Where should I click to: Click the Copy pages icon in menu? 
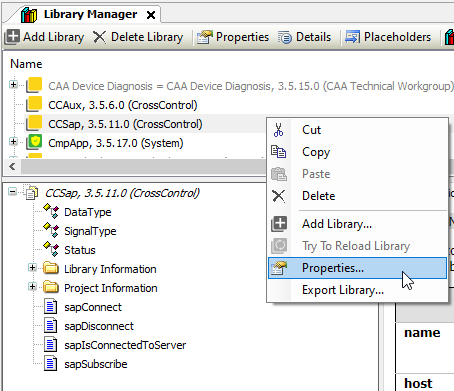(x=279, y=152)
